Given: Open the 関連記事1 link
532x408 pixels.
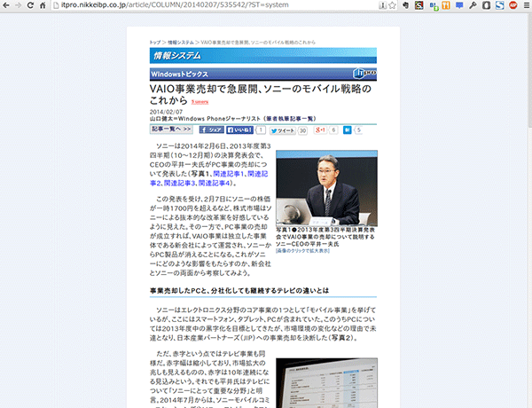Looking at the screenshot, I should point(229,174).
